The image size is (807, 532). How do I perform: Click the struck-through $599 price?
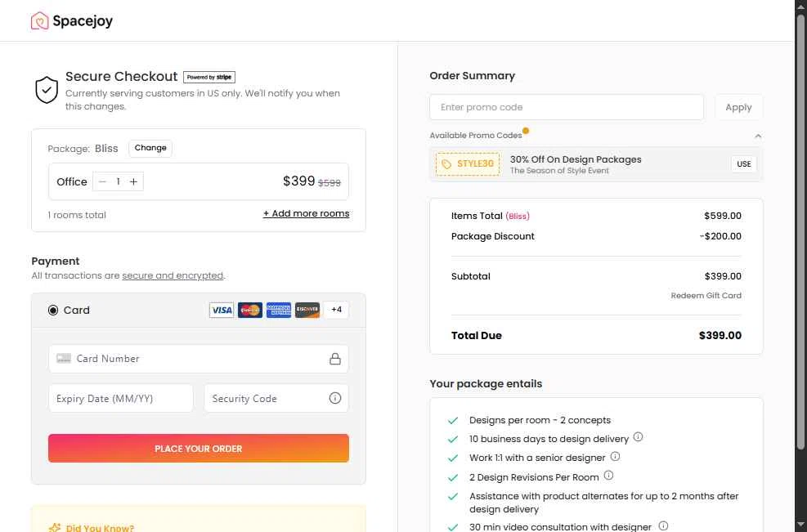coord(330,183)
